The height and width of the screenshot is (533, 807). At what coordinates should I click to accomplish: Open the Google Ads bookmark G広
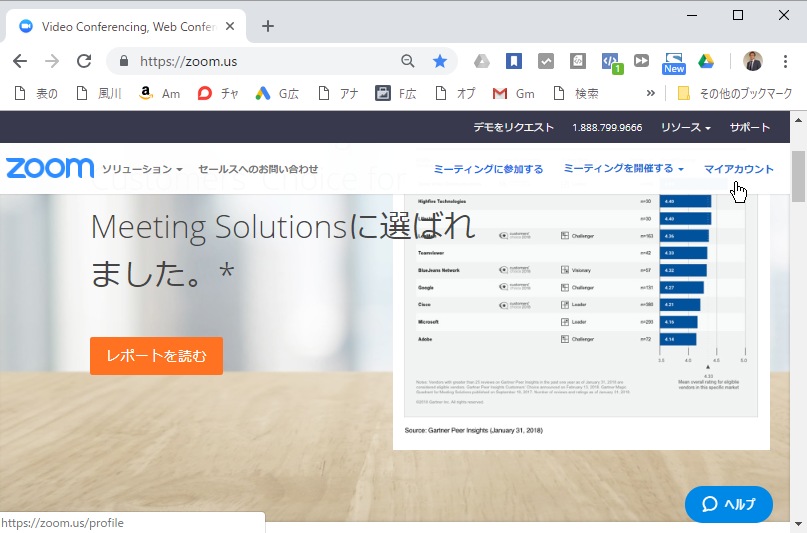(x=277, y=93)
